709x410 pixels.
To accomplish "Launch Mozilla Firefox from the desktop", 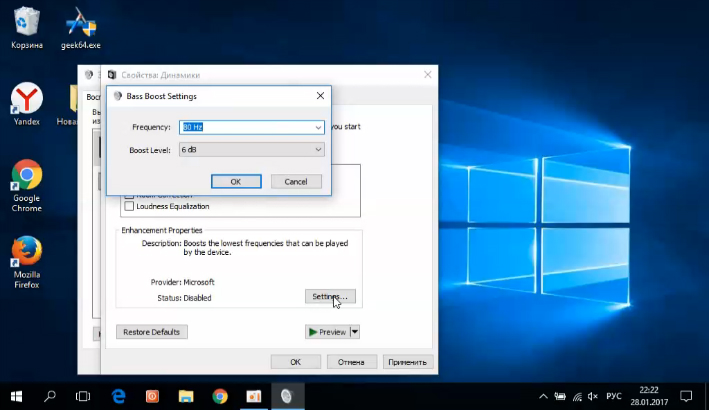I will (x=27, y=251).
